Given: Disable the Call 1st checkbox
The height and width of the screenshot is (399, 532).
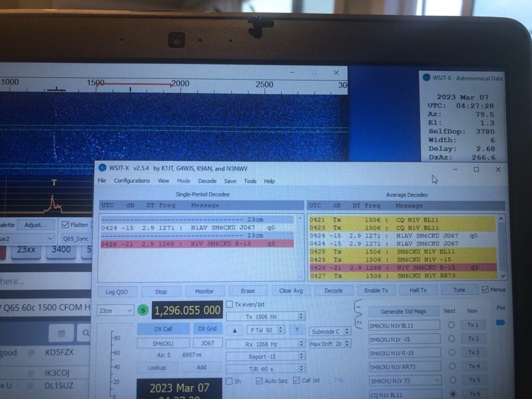Looking at the screenshot, I should tap(296, 380).
